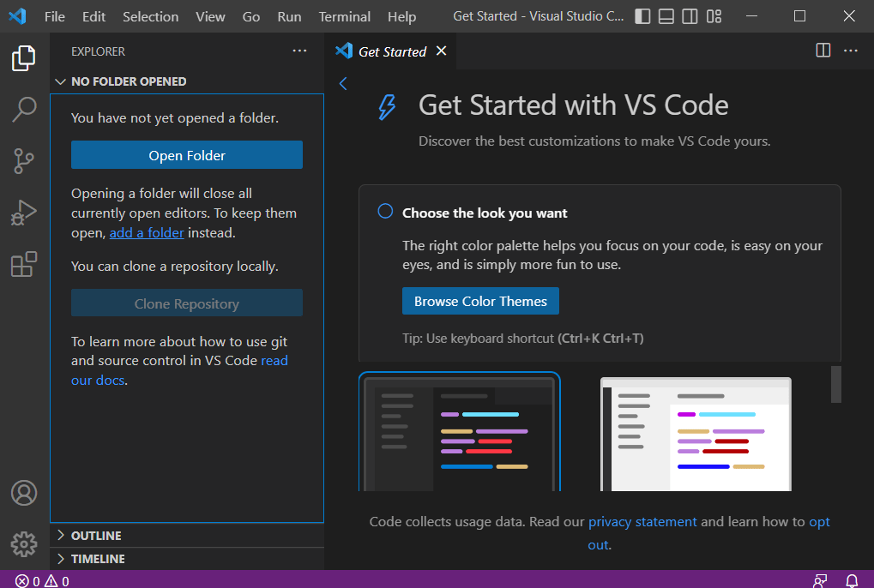Split editor right icon

pyautogui.click(x=823, y=51)
